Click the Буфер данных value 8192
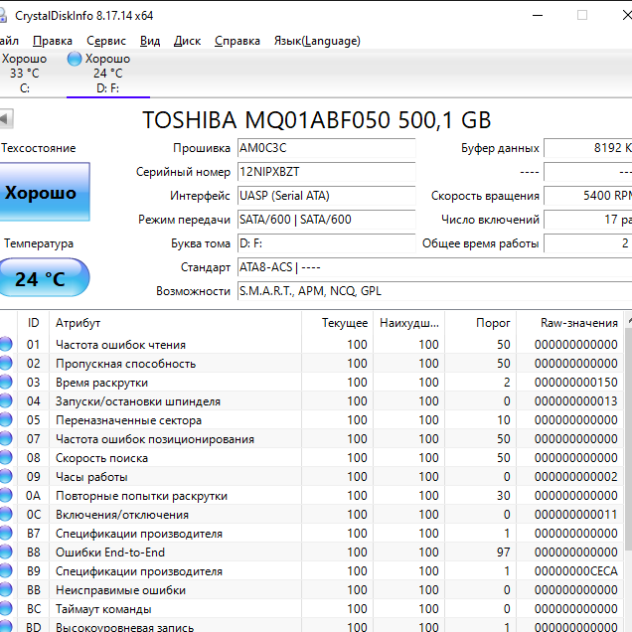This screenshot has width=632, height=632. [588, 148]
